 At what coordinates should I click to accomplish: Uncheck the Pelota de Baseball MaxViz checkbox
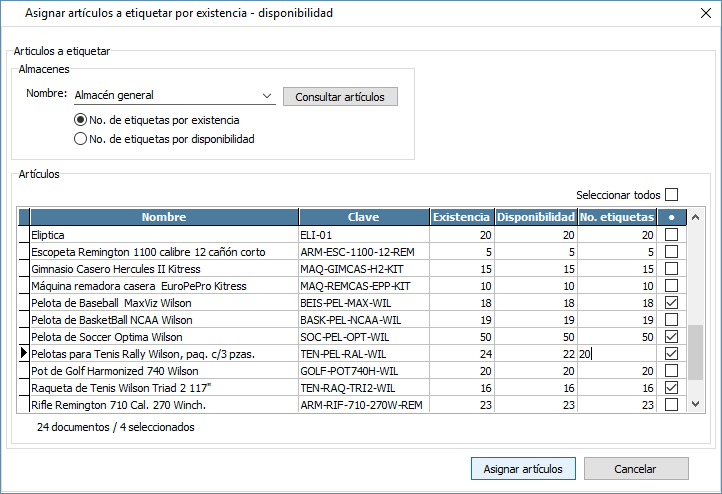click(x=671, y=303)
